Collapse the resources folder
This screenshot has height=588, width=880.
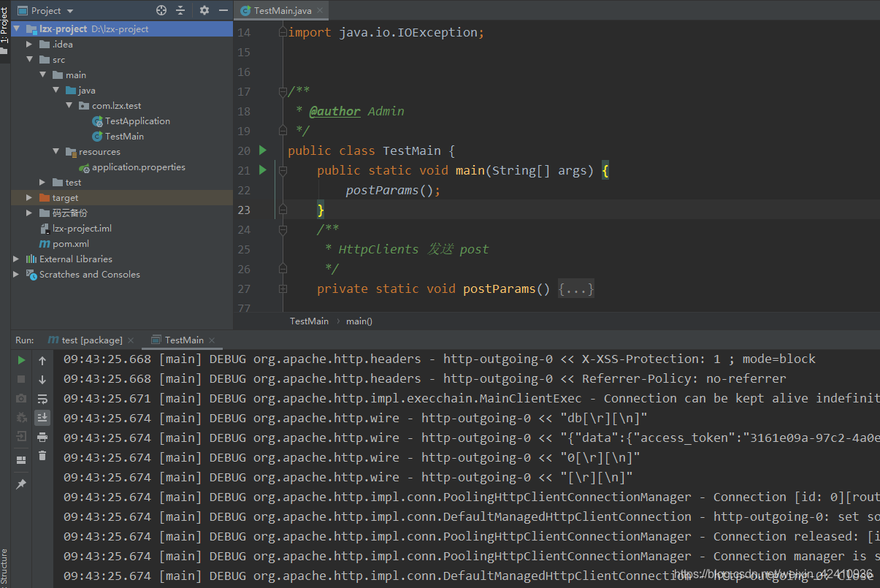pyautogui.click(x=56, y=151)
